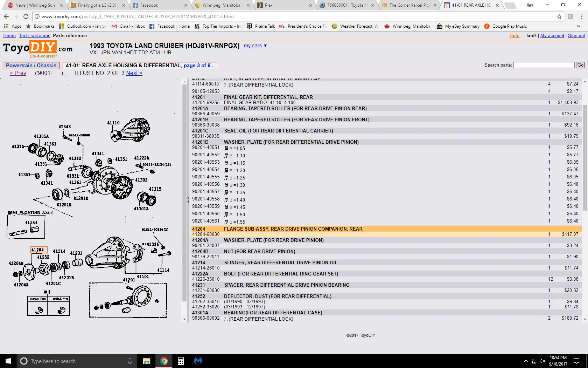Click the Sign out link

(576, 36)
